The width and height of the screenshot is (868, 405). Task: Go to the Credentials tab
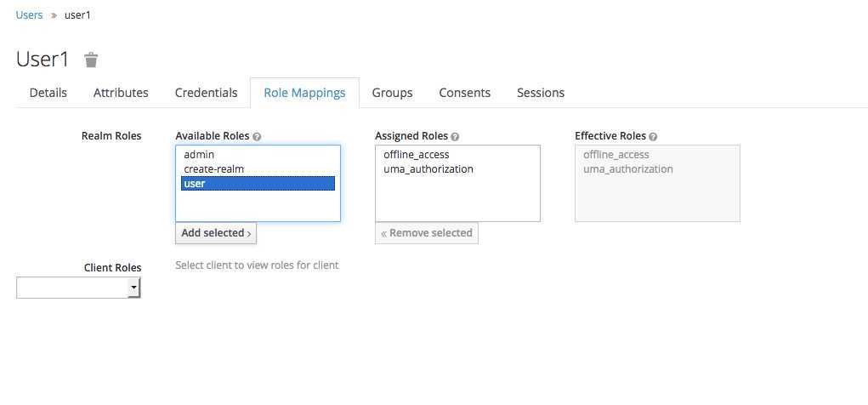pyautogui.click(x=206, y=93)
